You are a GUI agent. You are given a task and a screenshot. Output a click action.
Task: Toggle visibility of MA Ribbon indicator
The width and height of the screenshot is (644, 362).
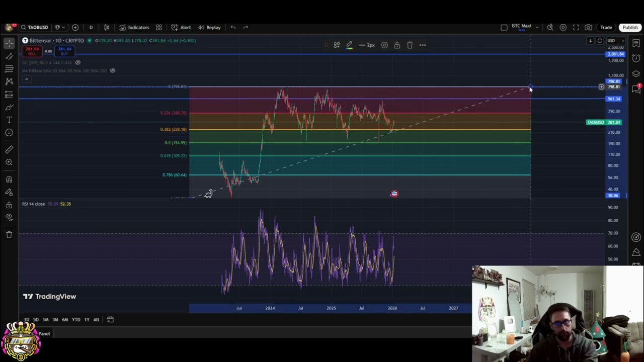point(112,70)
